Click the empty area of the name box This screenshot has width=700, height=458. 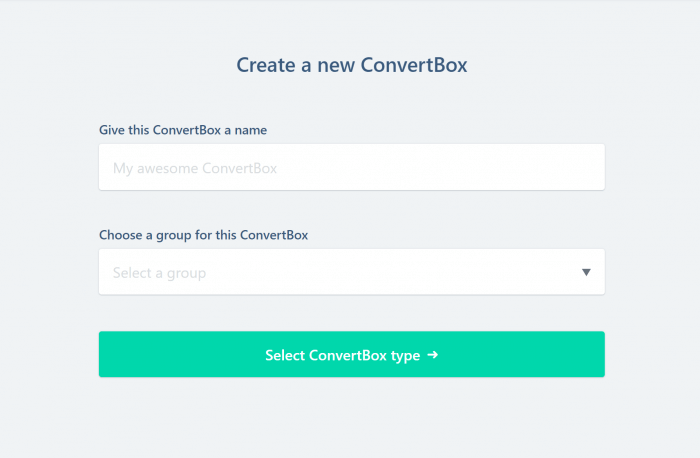pos(440,167)
